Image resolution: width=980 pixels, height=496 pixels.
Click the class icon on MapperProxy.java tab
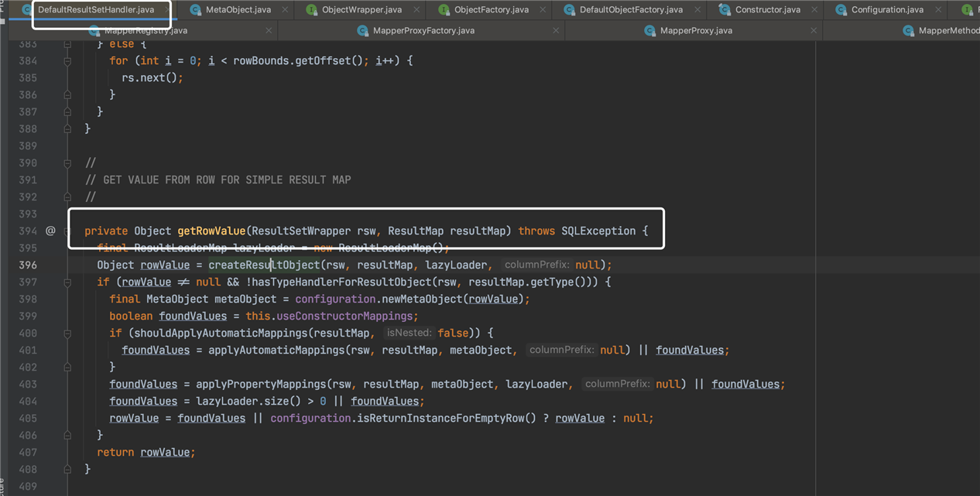650,30
